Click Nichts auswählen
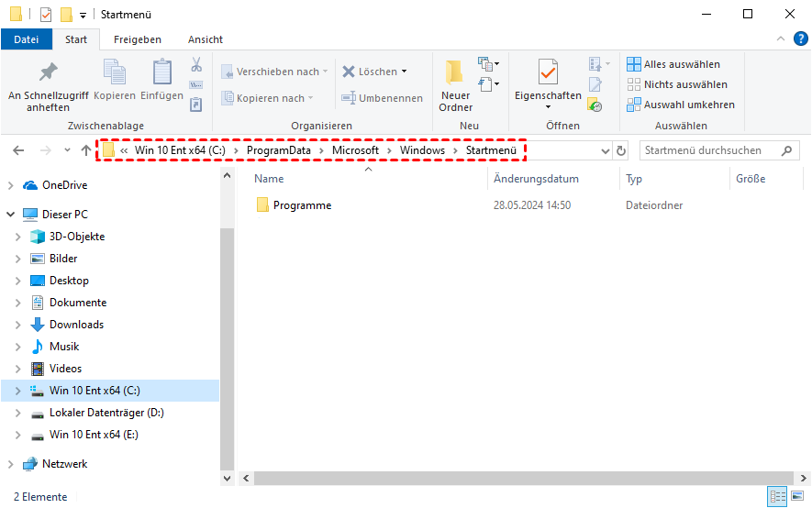Screen dimensions: 812x508 [677, 84]
